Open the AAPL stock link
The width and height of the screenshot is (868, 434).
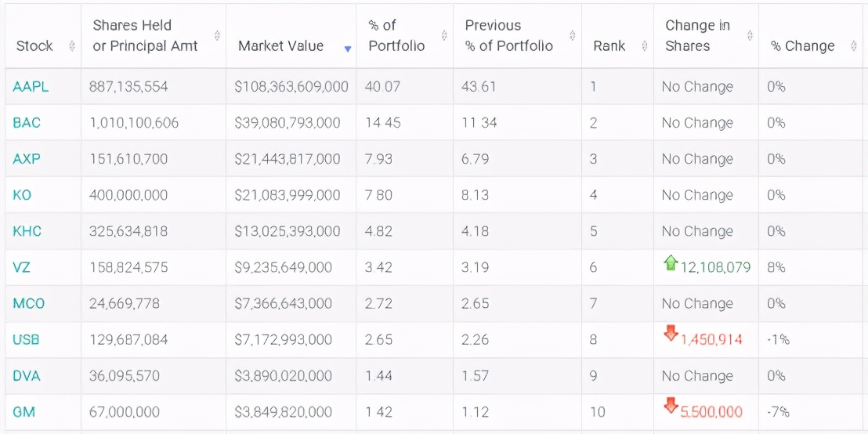tap(31, 87)
